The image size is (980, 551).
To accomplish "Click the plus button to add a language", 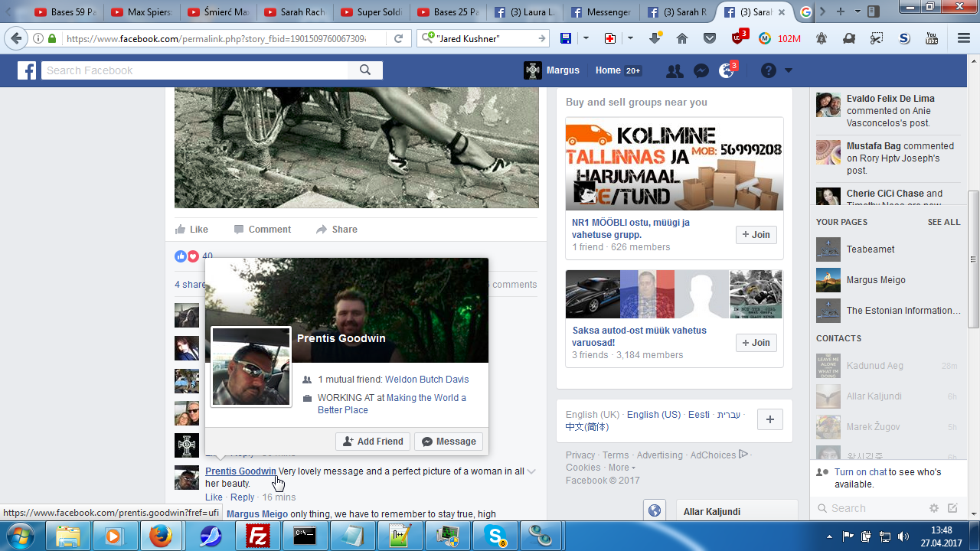I will pyautogui.click(x=769, y=419).
